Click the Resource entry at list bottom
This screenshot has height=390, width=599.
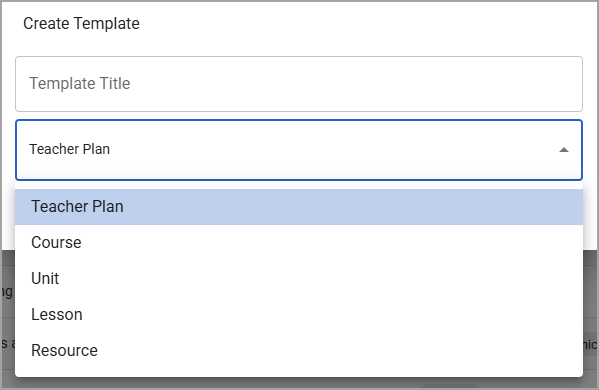299,350
